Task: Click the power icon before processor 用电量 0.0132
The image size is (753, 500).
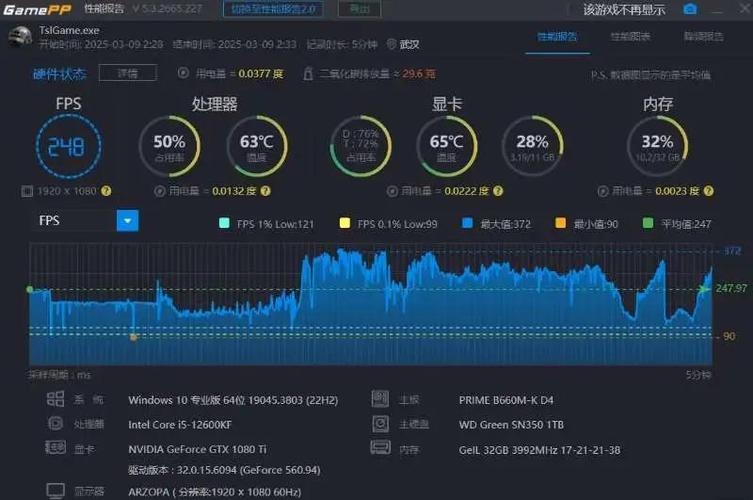Action: (159, 191)
